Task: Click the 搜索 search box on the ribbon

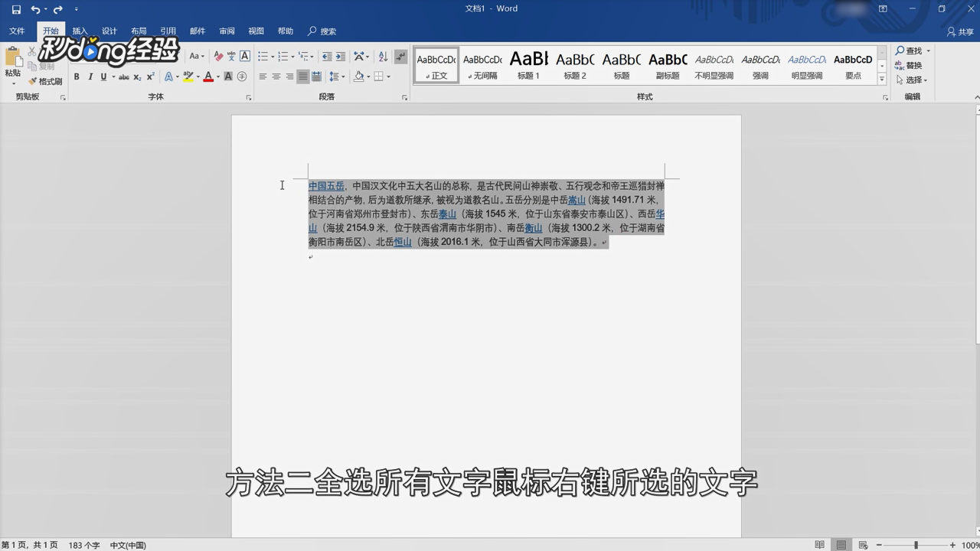Action: (x=329, y=31)
